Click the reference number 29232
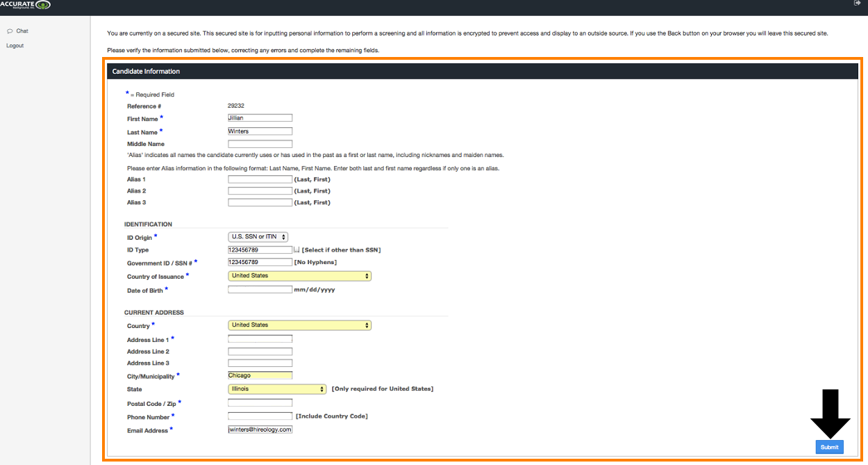This screenshot has height=465, width=868. tap(236, 106)
